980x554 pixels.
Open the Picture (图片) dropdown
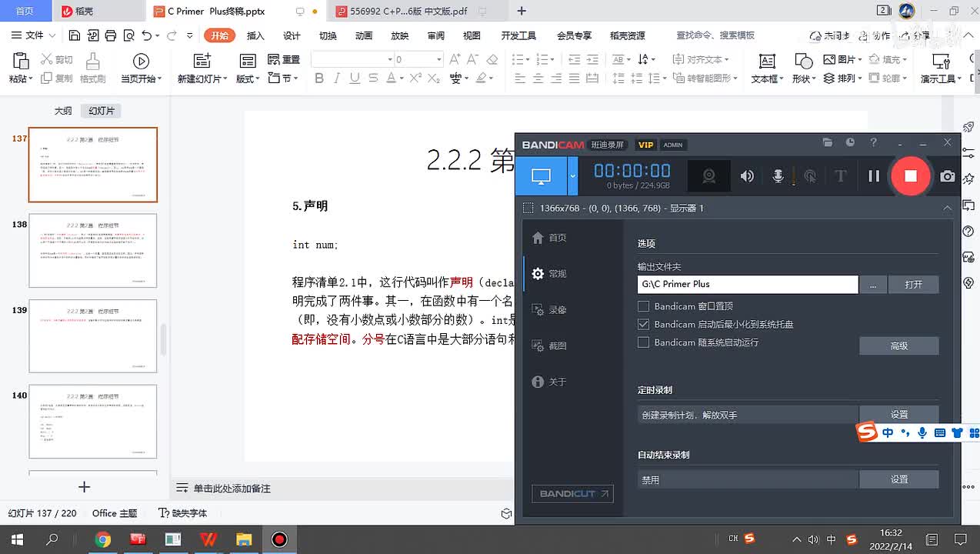pos(842,59)
